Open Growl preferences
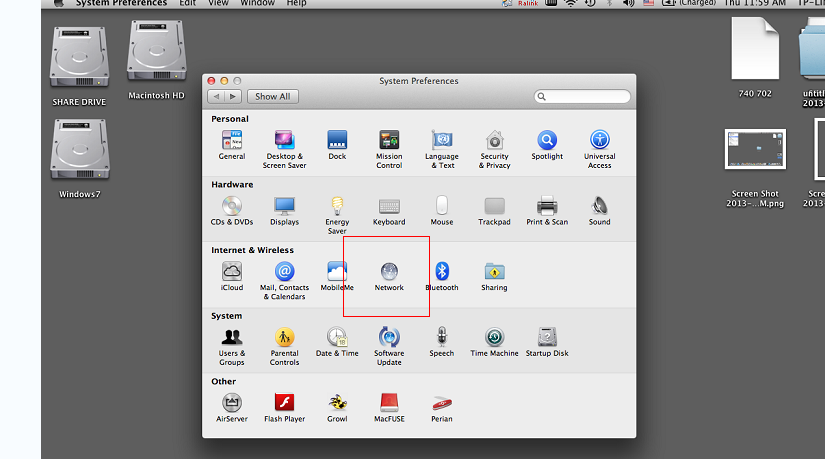 coord(337,407)
